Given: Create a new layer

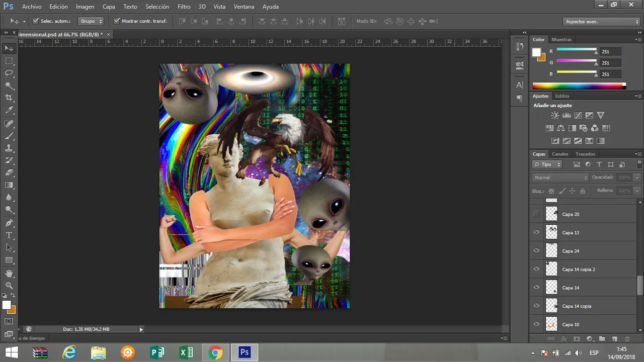Looking at the screenshot, I should point(614,339).
